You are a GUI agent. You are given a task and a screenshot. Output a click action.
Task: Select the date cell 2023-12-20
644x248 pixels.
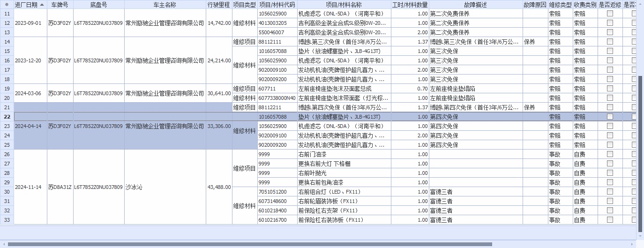pyautogui.click(x=28, y=60)
